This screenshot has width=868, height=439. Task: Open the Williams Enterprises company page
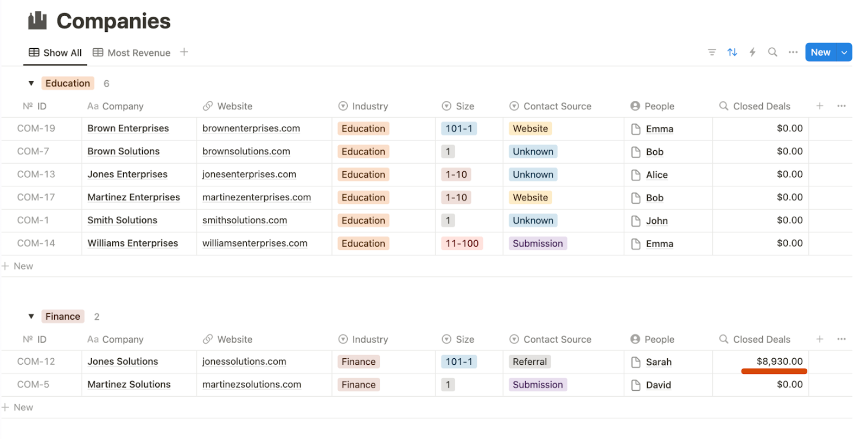click(x=132, y=243)
